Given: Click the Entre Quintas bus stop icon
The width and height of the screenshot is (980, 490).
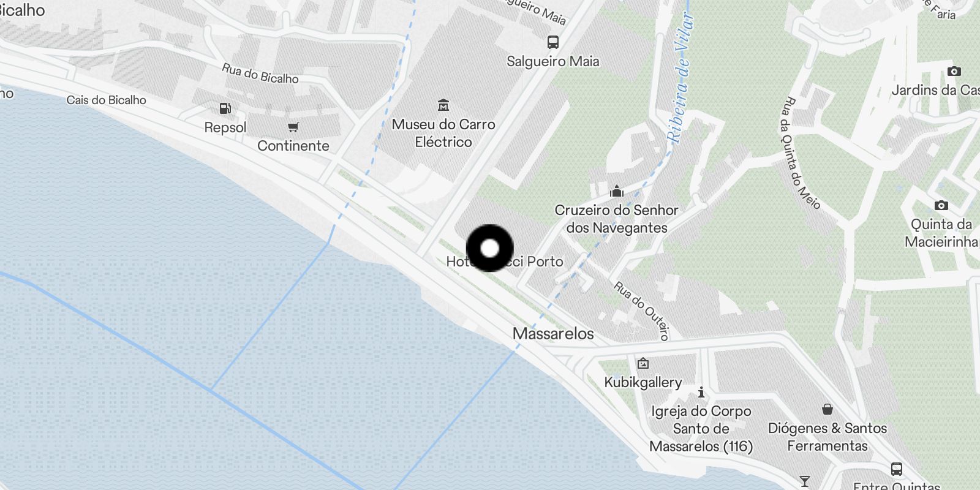Looking at the screenshot, I should [897, 469].
